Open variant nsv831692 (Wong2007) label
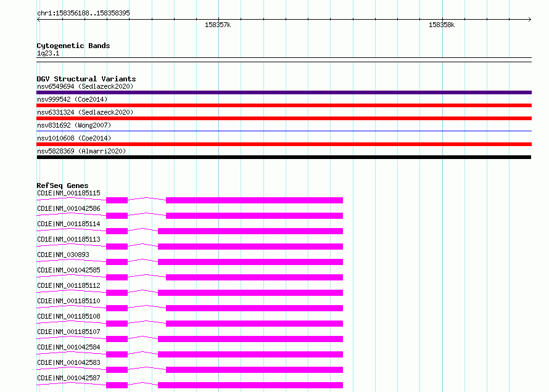This screenshot has width=549, height=392. (x=74, y=125)
